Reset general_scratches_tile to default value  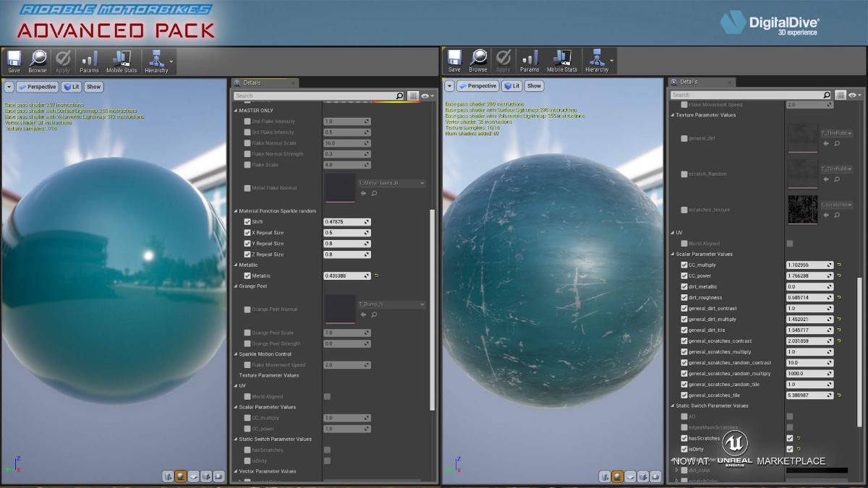[839, 395]
